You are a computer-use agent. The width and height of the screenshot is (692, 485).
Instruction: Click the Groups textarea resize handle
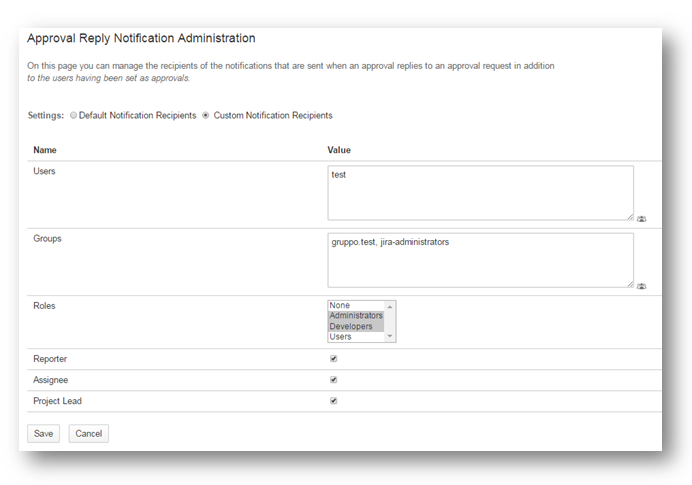click(630, 284)
